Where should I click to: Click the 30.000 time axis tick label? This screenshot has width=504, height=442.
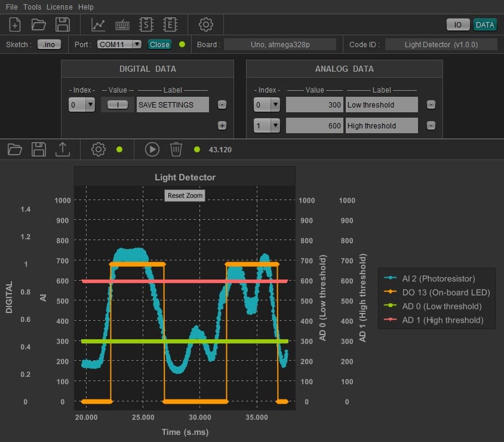pyautogui.click(x=200, y=418)
